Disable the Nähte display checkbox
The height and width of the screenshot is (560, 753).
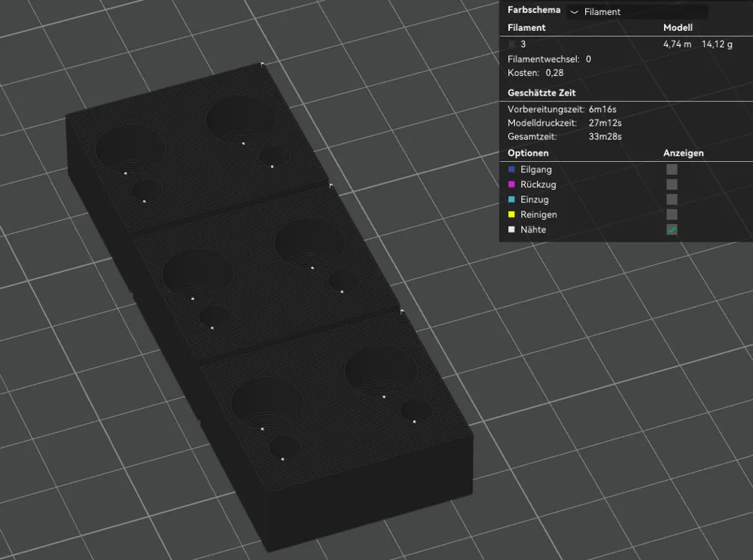672,230
